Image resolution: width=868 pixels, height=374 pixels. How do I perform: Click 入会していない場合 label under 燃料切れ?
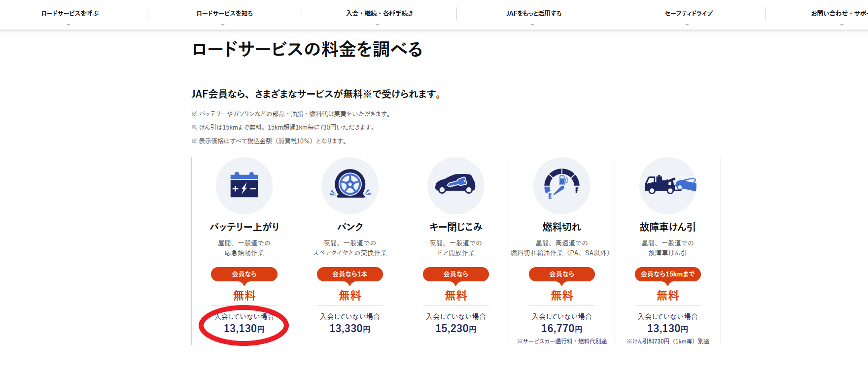[x=562, y=316]
